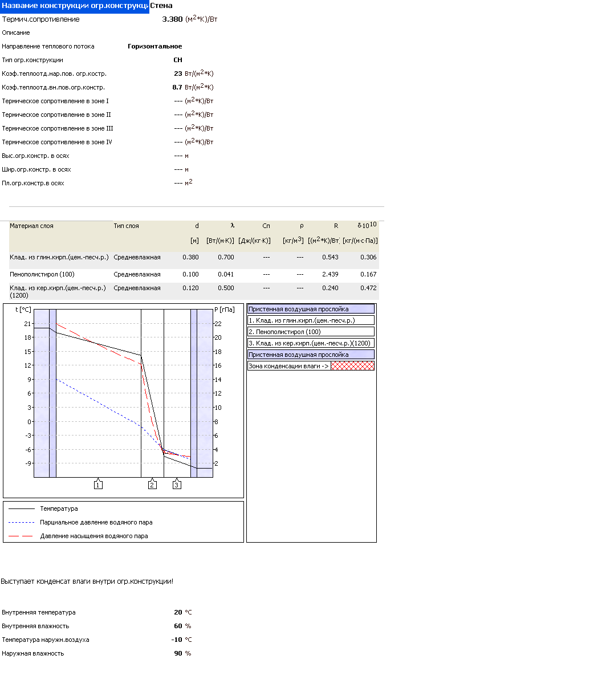Select legend entry '3. Клад. из кер.кирп.(1200)'
The width and height of the screenshot is (606, 700).
(x=311, y=343)
